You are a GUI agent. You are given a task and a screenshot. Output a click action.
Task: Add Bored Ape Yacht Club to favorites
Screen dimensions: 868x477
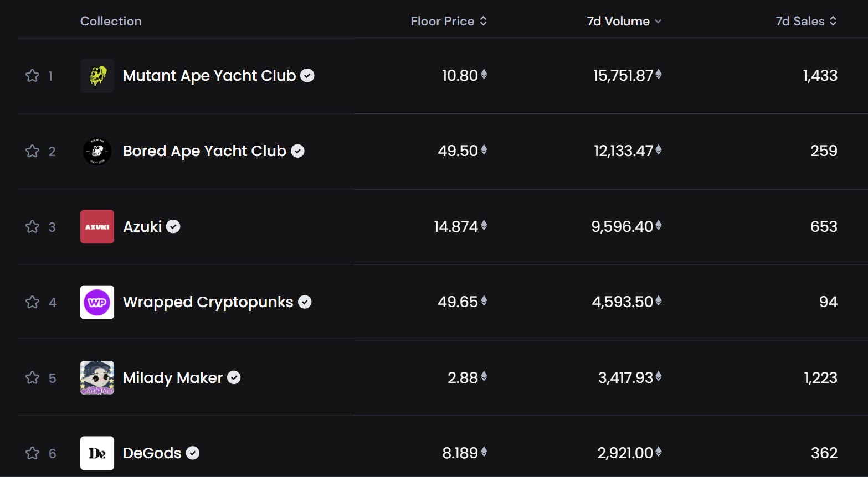[x=32, y=151]
